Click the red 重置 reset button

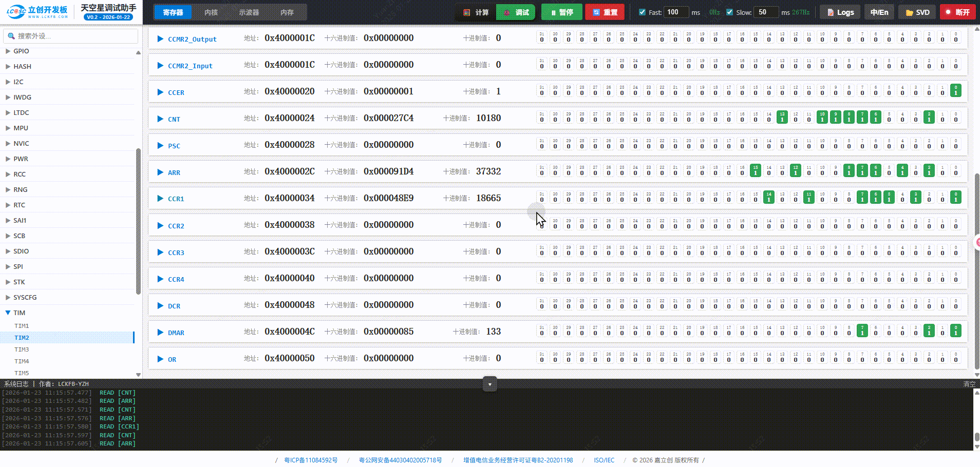605,12
